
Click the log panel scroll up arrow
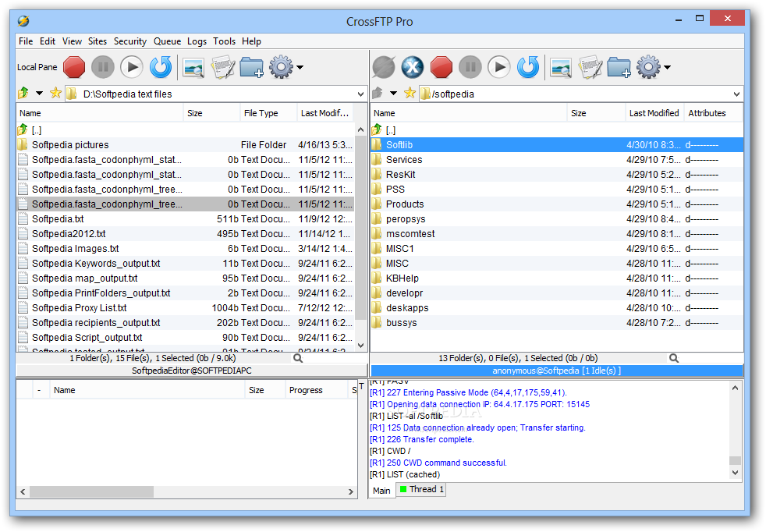(x=735, y=388)
